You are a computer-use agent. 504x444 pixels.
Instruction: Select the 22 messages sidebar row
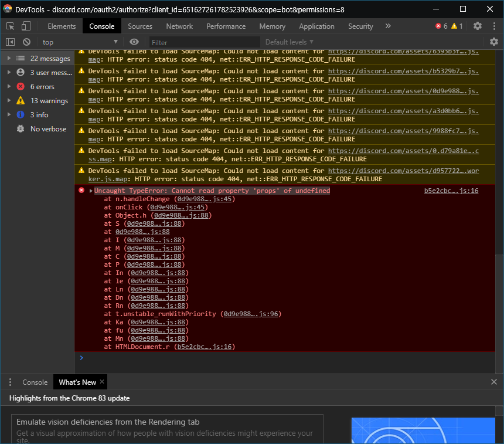tap(38, 58)
